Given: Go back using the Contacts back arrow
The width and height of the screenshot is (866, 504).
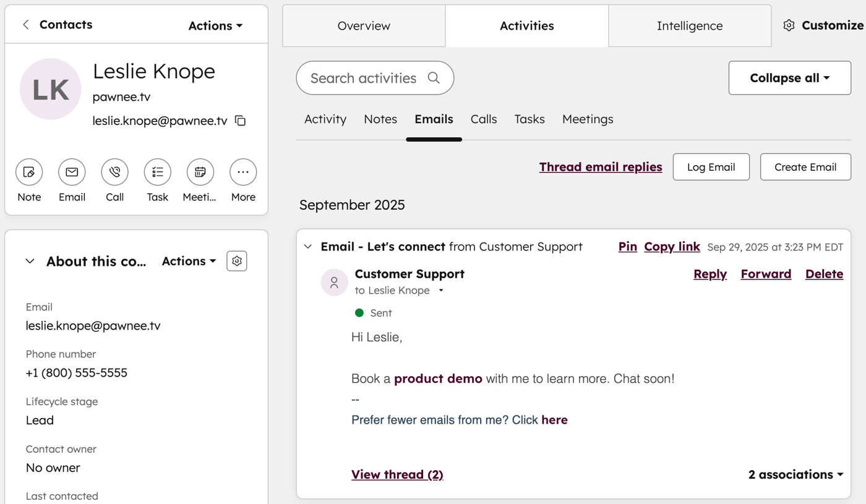Looking at the screenshot, I should click(25, 24).
